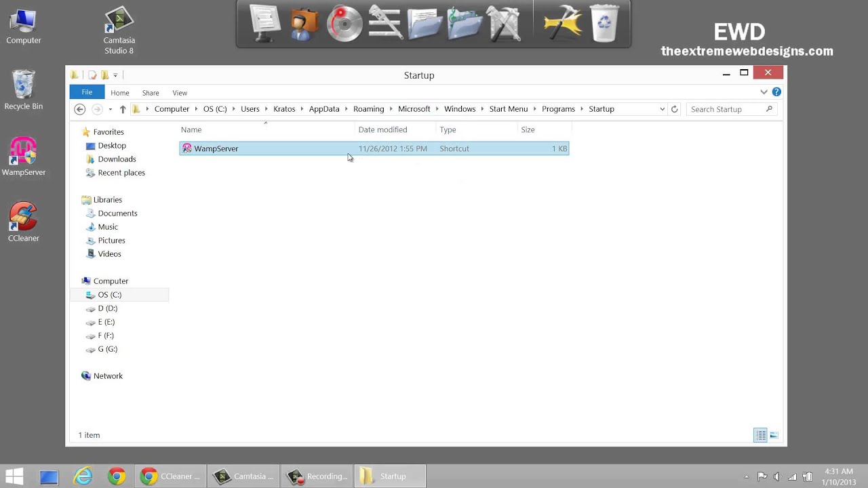The height and width of the screenshot is (488, 868).
Task: Expand the arrow after Windows in breadcrumb
Action: [x=483, y=109]
